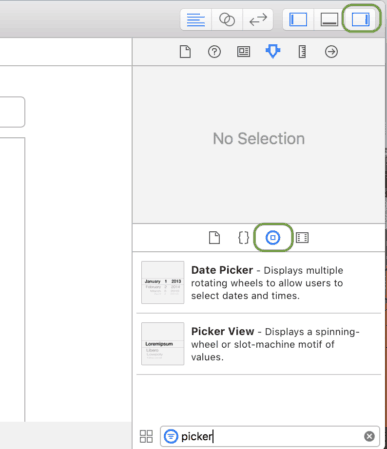387x449 pixels.
Task: Show the Connections inspector arrow icon
Action: pyautogui.click(x=331, y=52)
